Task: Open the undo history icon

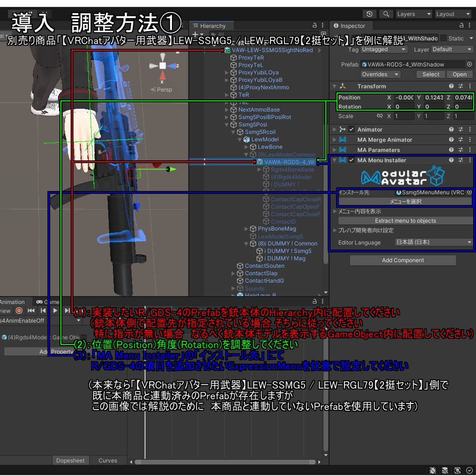Action: coord(370,14)
